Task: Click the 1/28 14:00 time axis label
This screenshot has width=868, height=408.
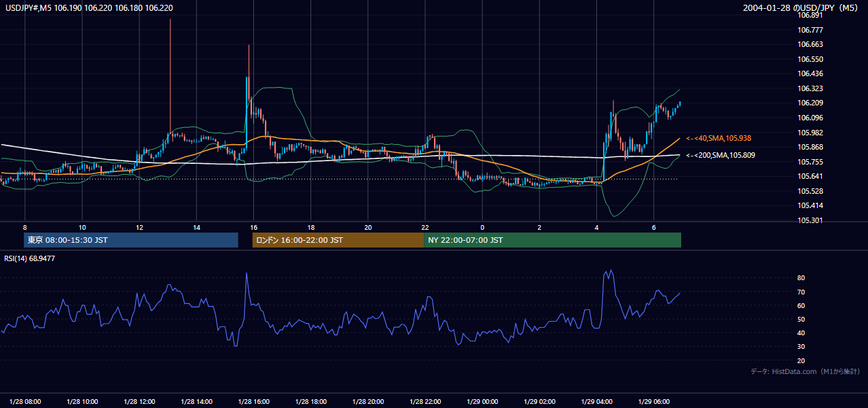Action: (x=196, y=402)
